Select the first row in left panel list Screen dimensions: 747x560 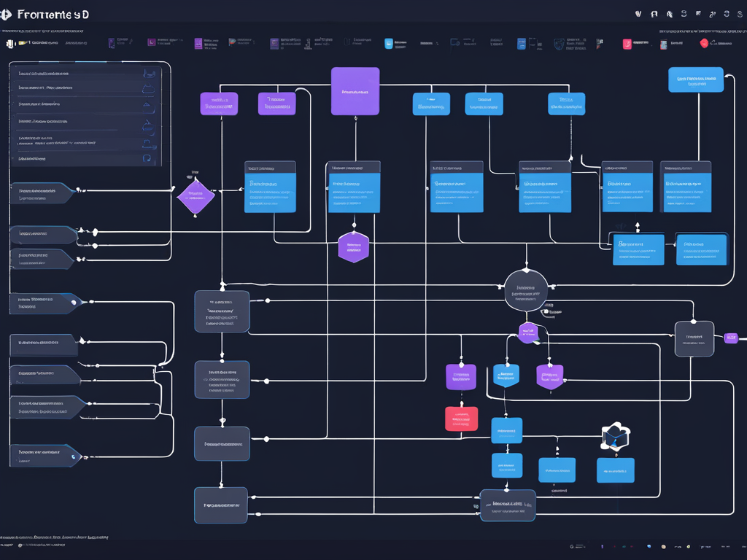pos(80,73)
